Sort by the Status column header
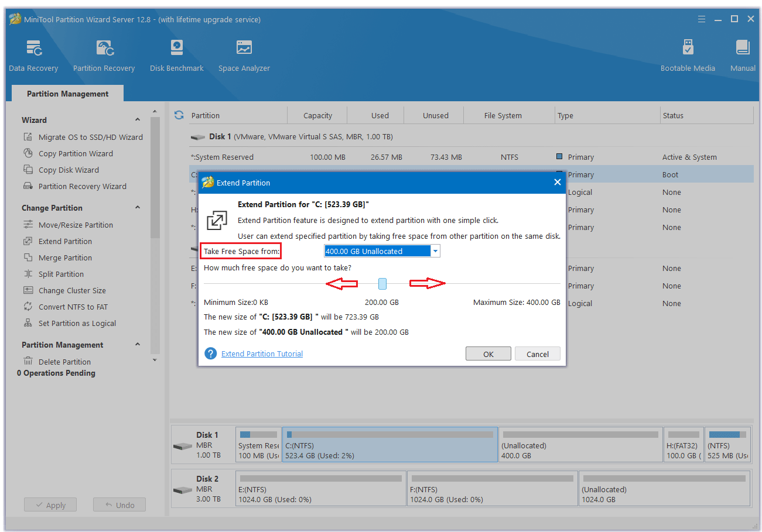Image resolution: width=762 pixels, height=532 pixels. [706, 115]
